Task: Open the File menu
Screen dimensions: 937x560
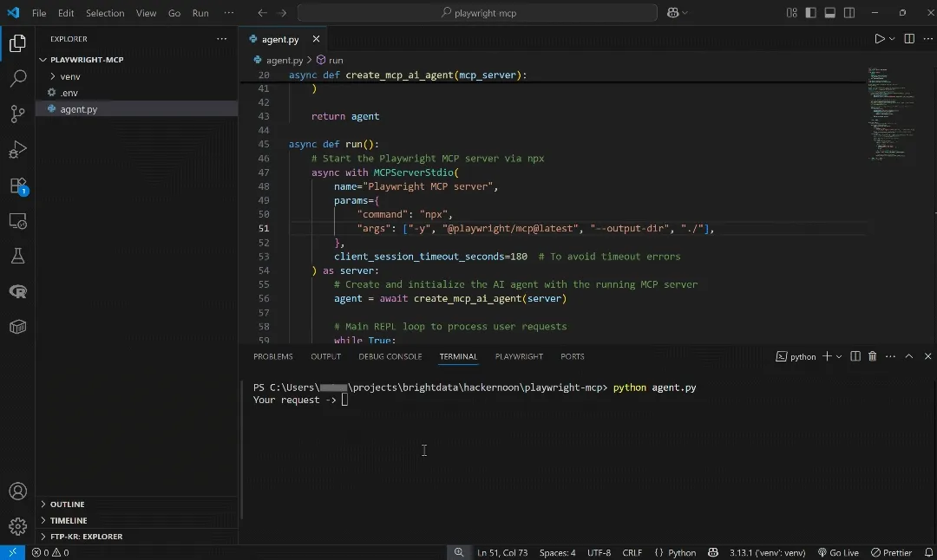Action: [x=39, y=12]
